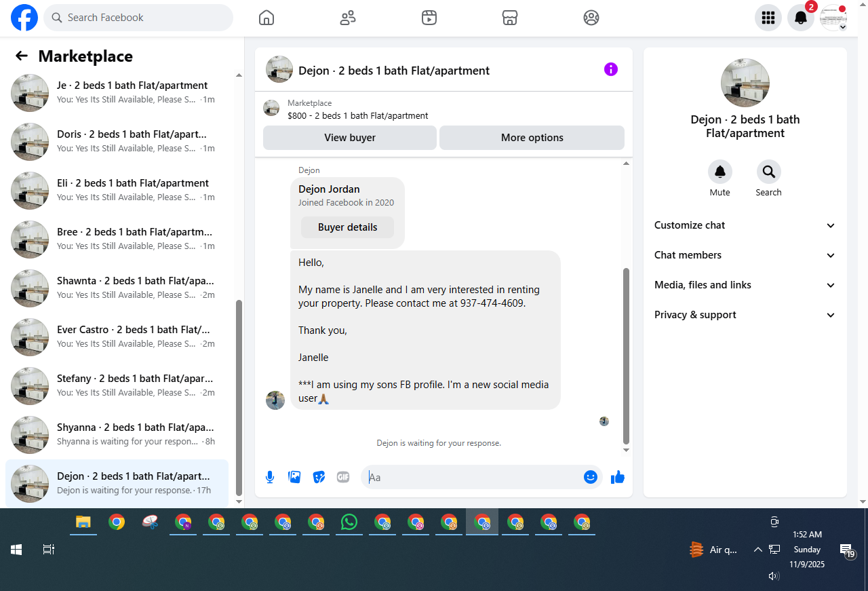Show hidden tray icons chevron
Viewport: 868px width, 591px height.
758,550
